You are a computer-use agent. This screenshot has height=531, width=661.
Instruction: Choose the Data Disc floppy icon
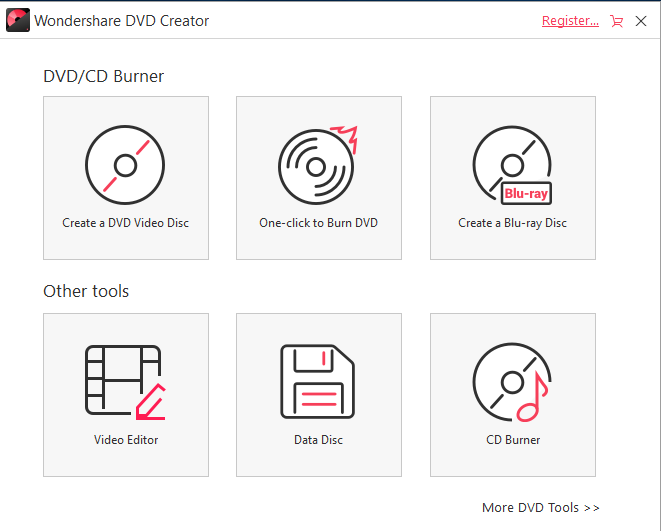318,383
